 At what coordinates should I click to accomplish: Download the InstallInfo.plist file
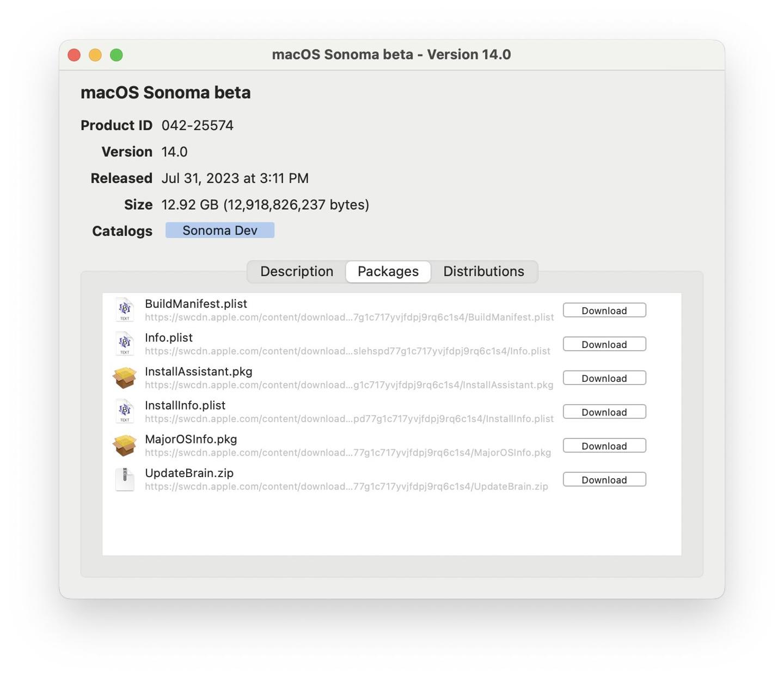pos(604,412)
